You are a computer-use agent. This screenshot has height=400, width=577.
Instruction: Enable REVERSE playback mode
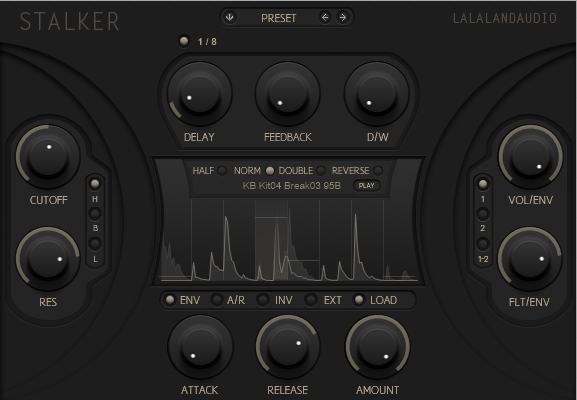(x=378, y=171)
